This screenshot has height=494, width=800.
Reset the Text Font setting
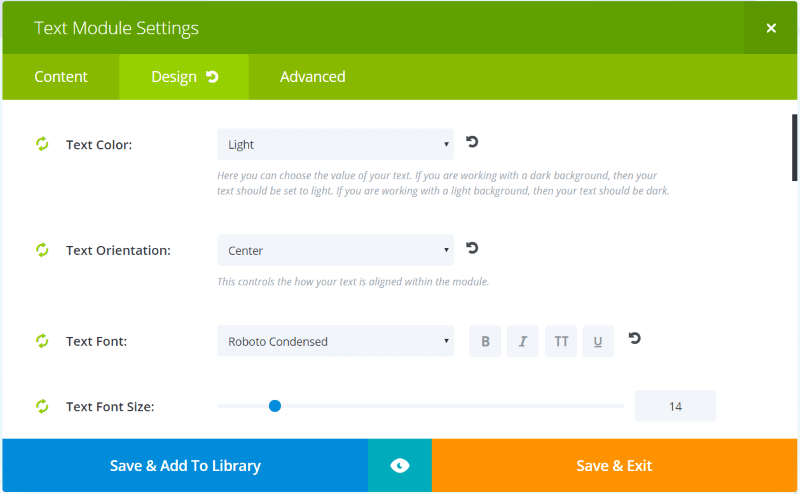[x=634, y=338]
